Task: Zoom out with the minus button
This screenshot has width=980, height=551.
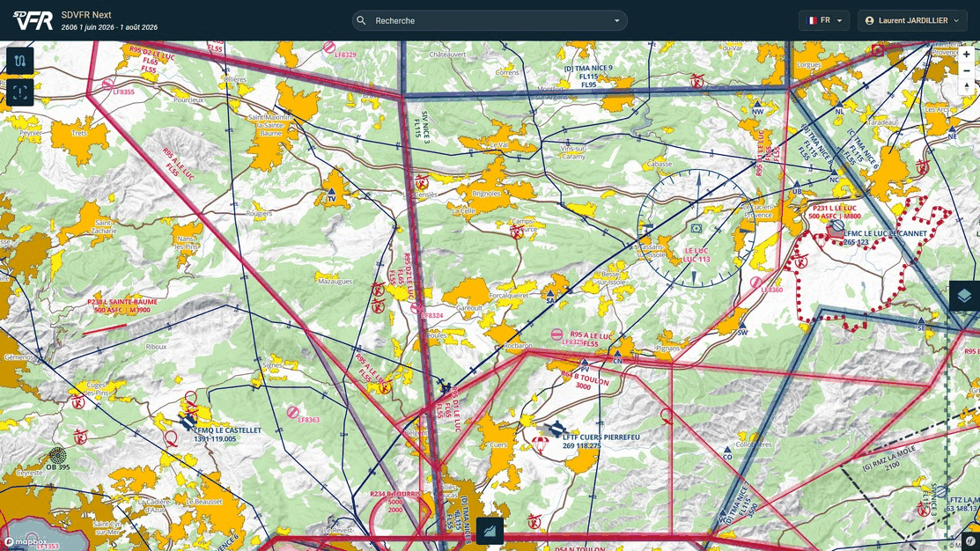Action: click(x=966, y=70)
